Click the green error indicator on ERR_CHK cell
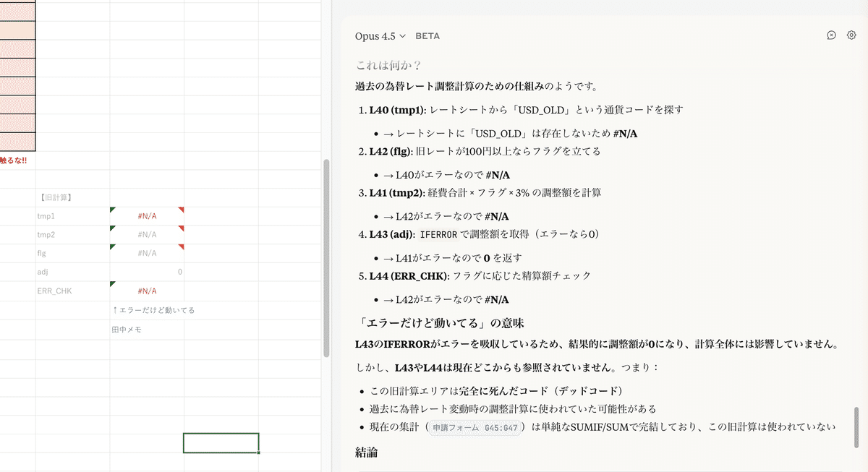The height and width of the screenshot is (472, 868). click(x=112, y=284)
